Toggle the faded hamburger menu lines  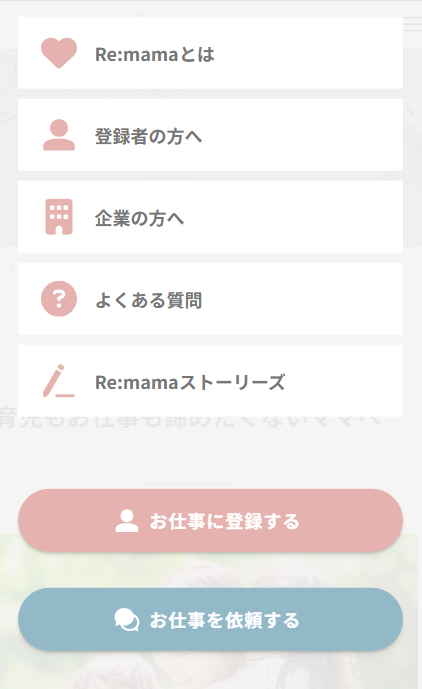pyautogui.click(x=412, y=24)
